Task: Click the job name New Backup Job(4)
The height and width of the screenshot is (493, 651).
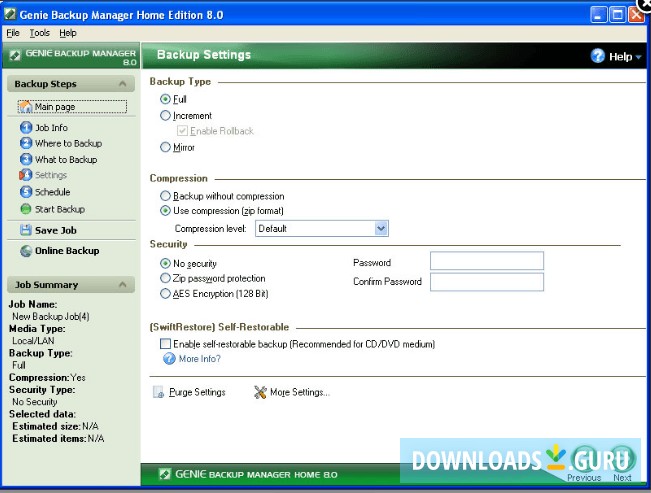Action: tap(51, 316)
